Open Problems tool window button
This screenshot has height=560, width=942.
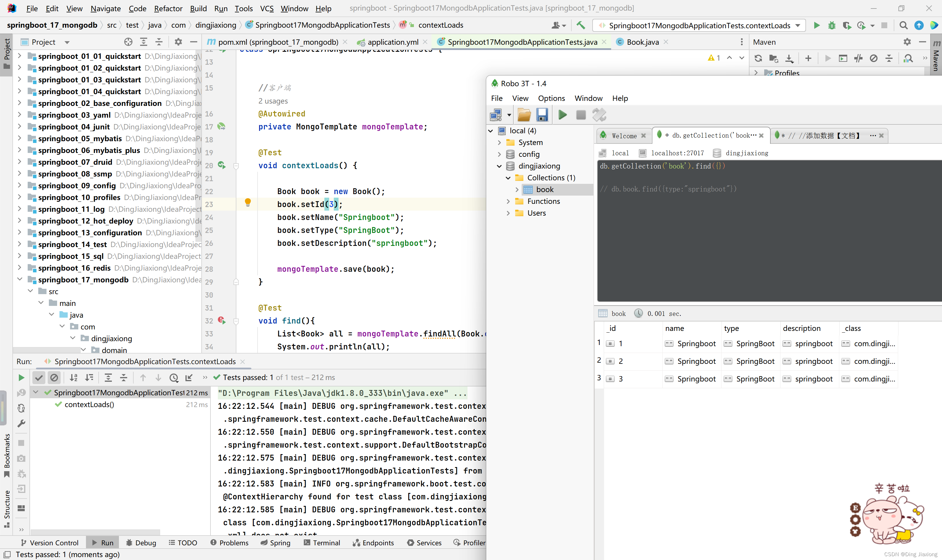pos(229,543)
